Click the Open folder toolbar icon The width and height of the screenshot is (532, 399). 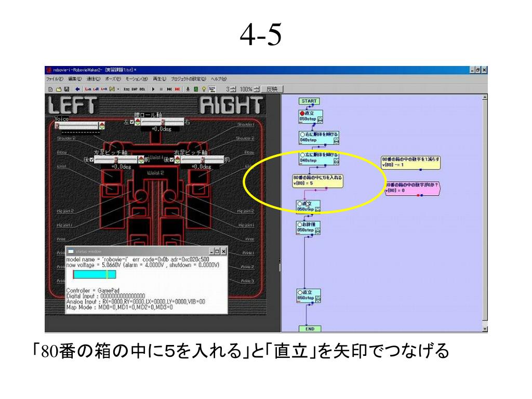(58, 89)
